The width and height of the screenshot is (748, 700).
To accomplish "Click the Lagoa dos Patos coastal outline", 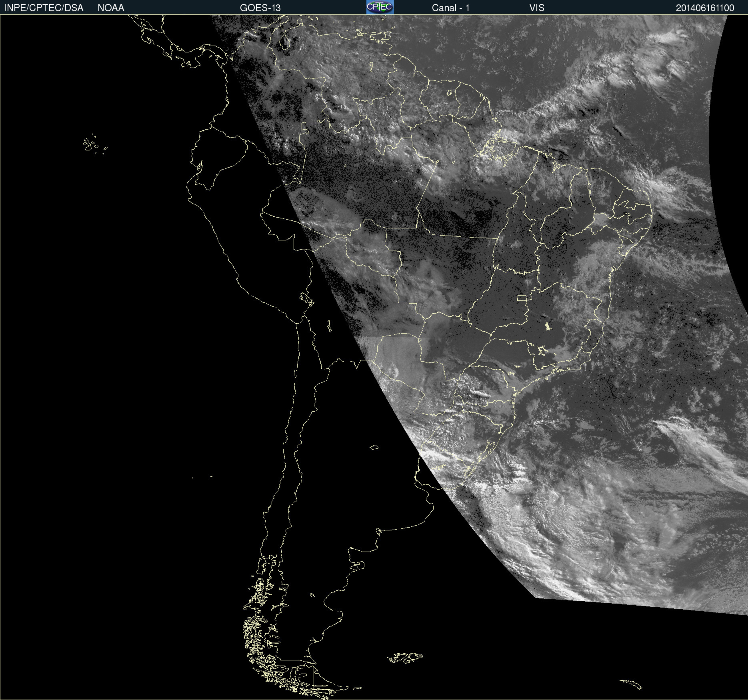I will click(x=489, y=450).
